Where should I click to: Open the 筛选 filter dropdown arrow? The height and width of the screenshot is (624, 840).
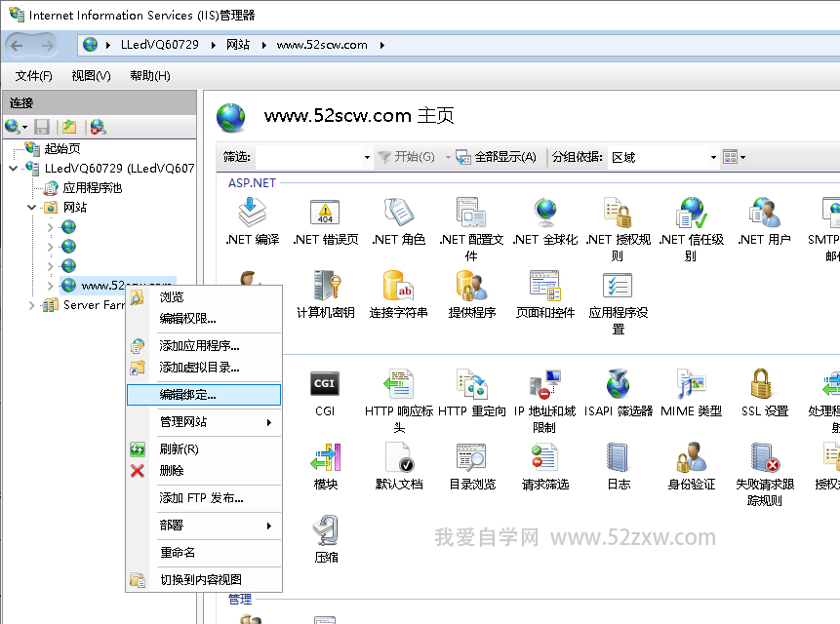click(367, 158)
